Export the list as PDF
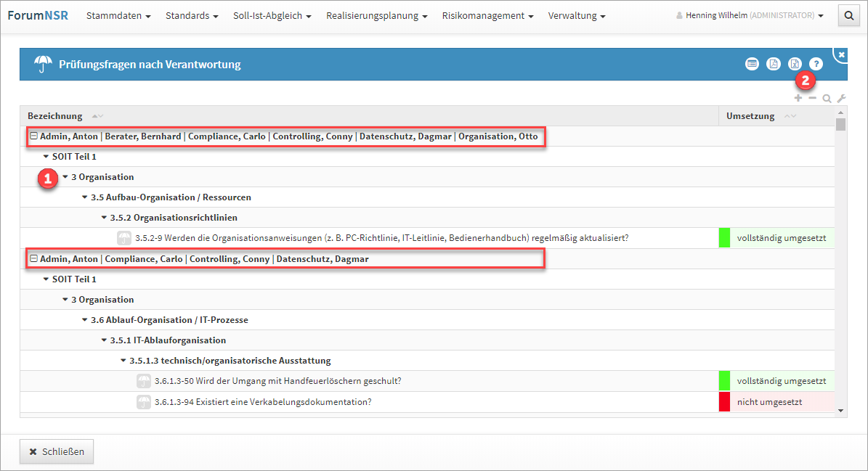This screenshot has width=868, height=471. pos(774,64)
